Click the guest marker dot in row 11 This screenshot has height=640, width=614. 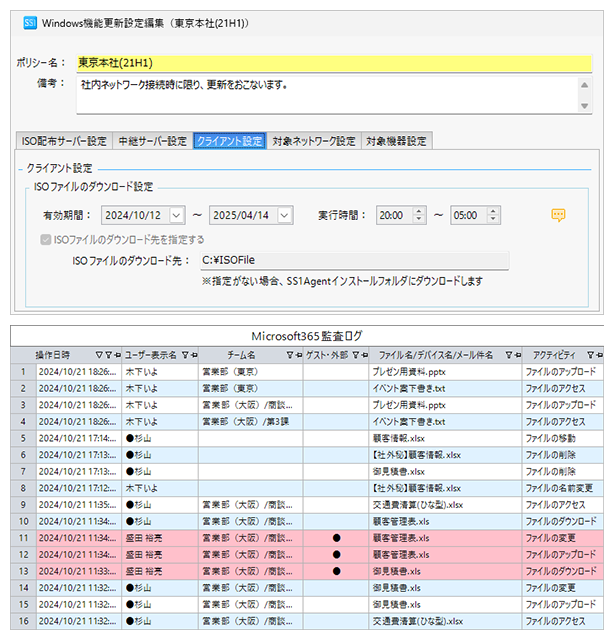click(336, 538)
